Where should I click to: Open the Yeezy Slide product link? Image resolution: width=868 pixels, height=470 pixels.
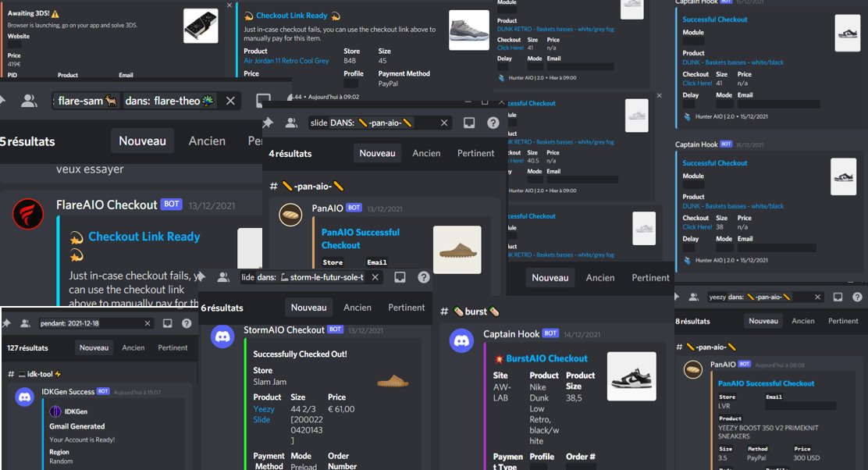(264, 414)
